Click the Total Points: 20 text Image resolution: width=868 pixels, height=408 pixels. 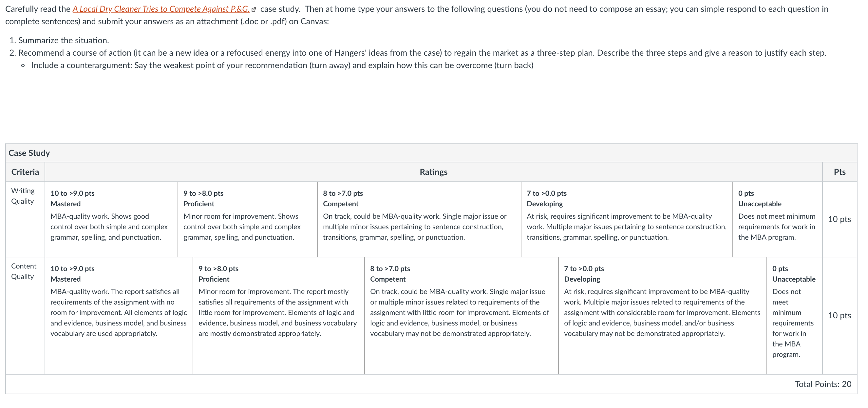point(823,384)
